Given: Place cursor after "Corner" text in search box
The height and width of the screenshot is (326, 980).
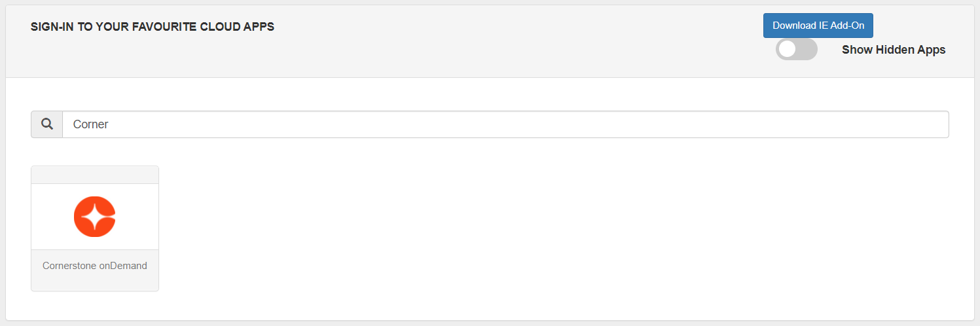Looking at the screenshot, I should coord(109,124).
